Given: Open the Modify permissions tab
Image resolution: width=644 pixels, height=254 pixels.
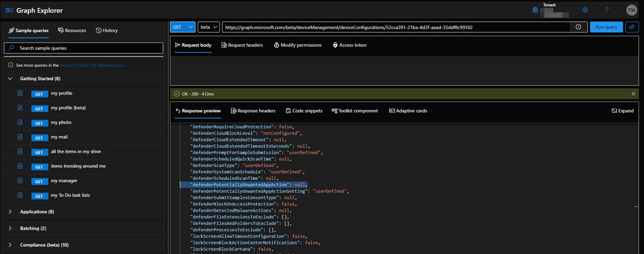Looking at the screenshot, I should pyautogui.click(x=298, y=45).
